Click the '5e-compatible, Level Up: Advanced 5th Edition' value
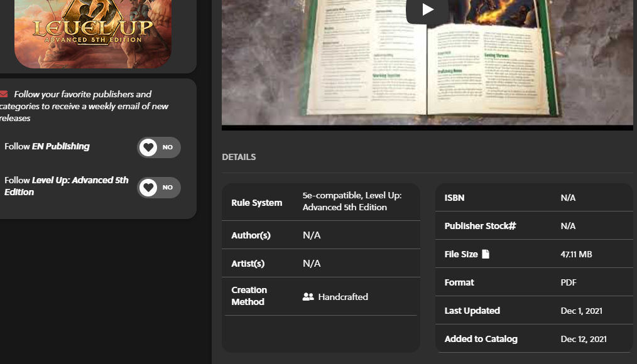The image size is (637, 364). (352, 201)
